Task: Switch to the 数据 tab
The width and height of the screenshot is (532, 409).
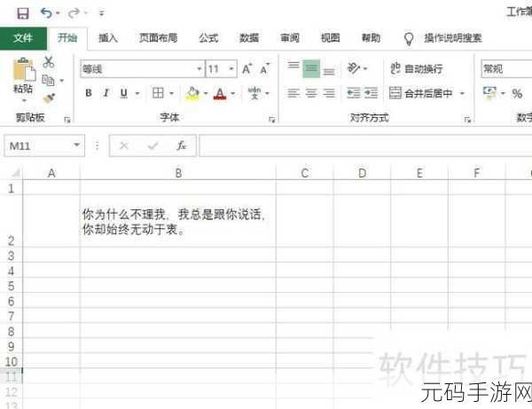Action: pos(249,37)
